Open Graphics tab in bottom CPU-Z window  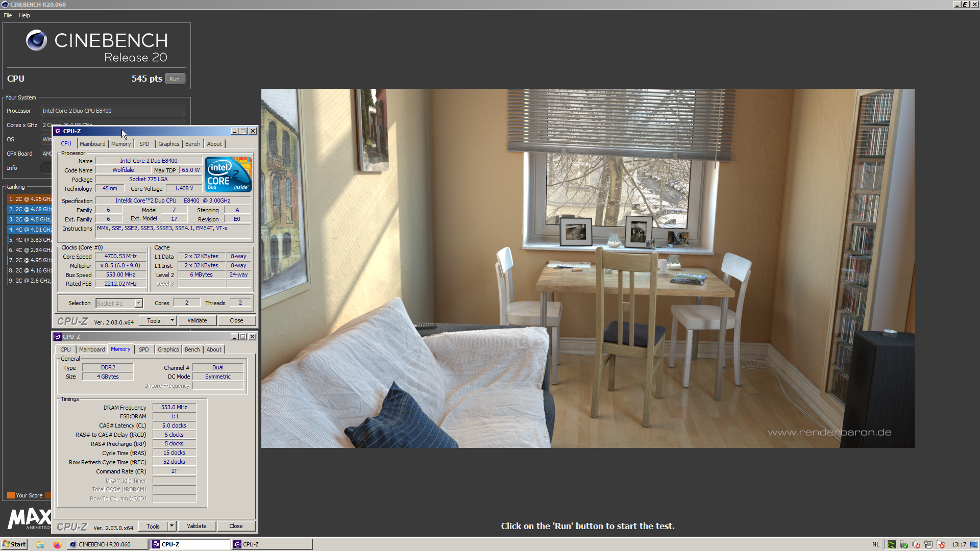point(168,349)
